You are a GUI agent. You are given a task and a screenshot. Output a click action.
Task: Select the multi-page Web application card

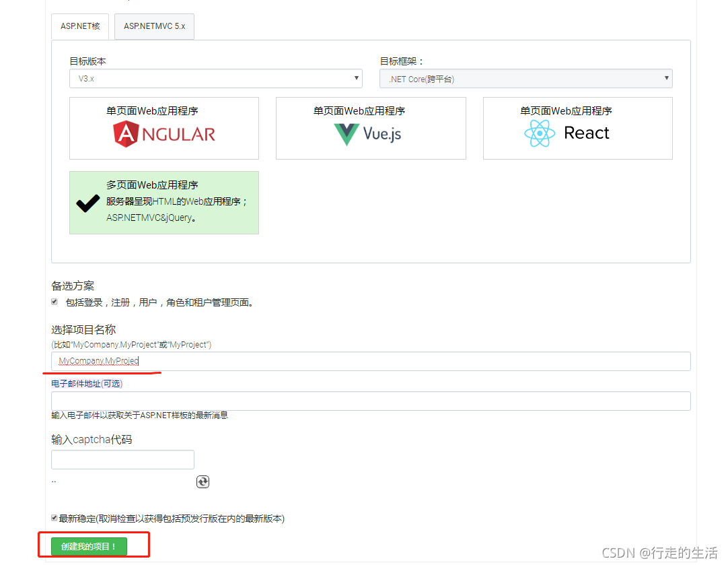pyautogui.click(x=164, y=203)
